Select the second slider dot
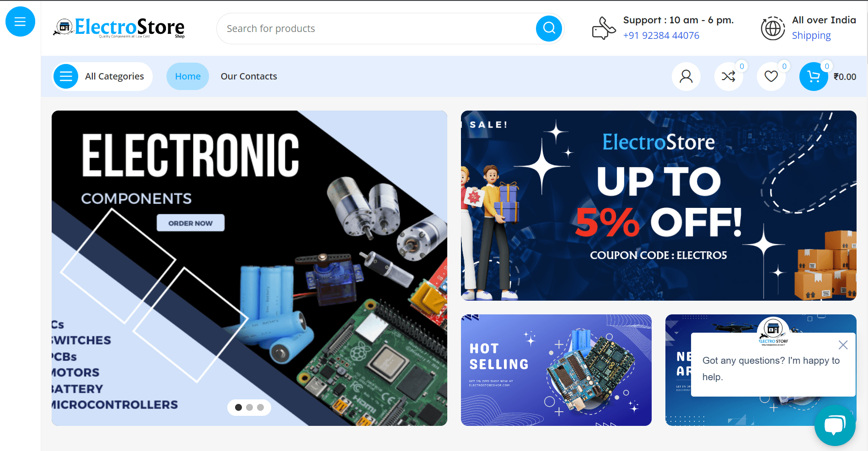Image resolution: width=868 pixels, height=451 pixels. pos(249,407)
